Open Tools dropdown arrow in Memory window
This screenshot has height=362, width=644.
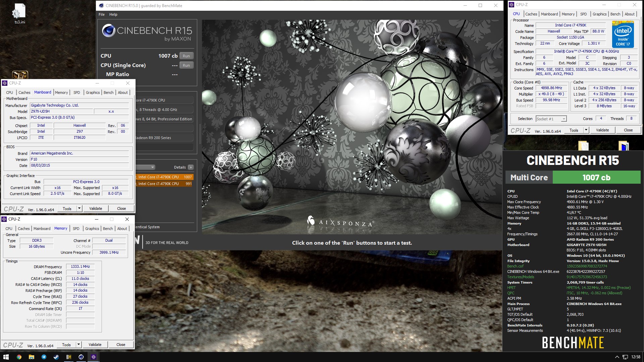tap(78, 345)
